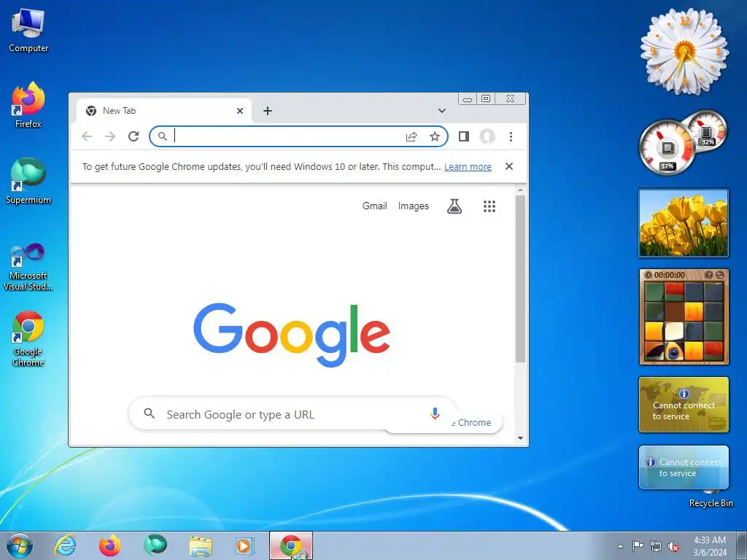Expand the tab search chevron
The height and width of the screenshot is (560, 747).
tap(441, 111)
